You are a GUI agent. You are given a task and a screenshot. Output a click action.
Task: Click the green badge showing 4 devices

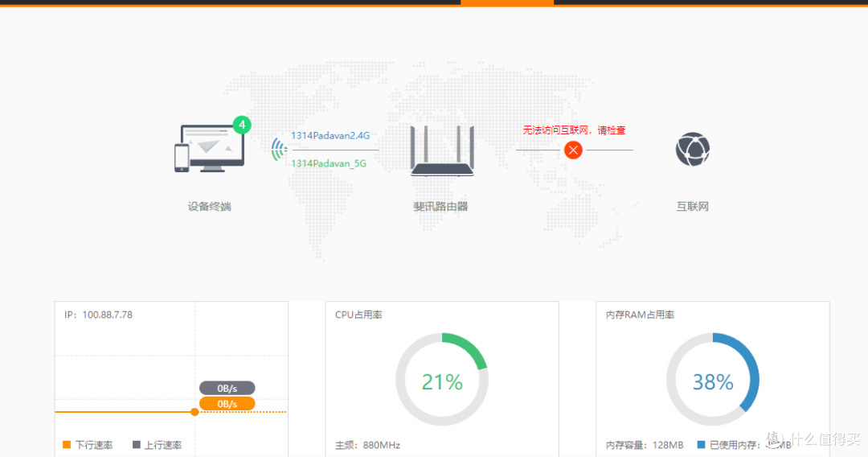tap(242, 126)
